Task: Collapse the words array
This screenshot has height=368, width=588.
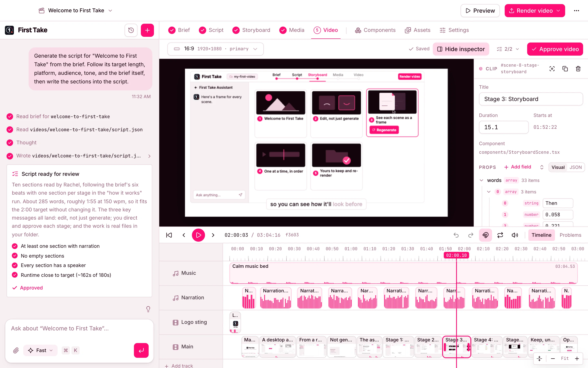Action: [x=481, y=180]
